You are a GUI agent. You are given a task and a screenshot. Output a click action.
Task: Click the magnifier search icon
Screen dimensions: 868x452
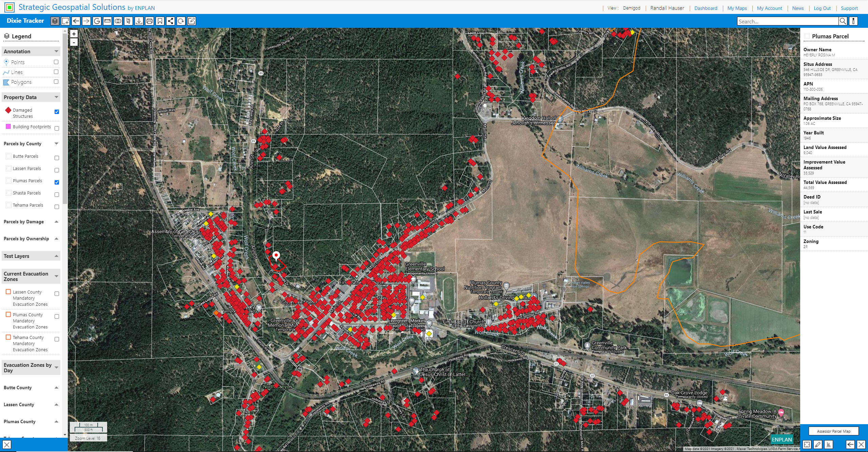click(x=843, y=21)
